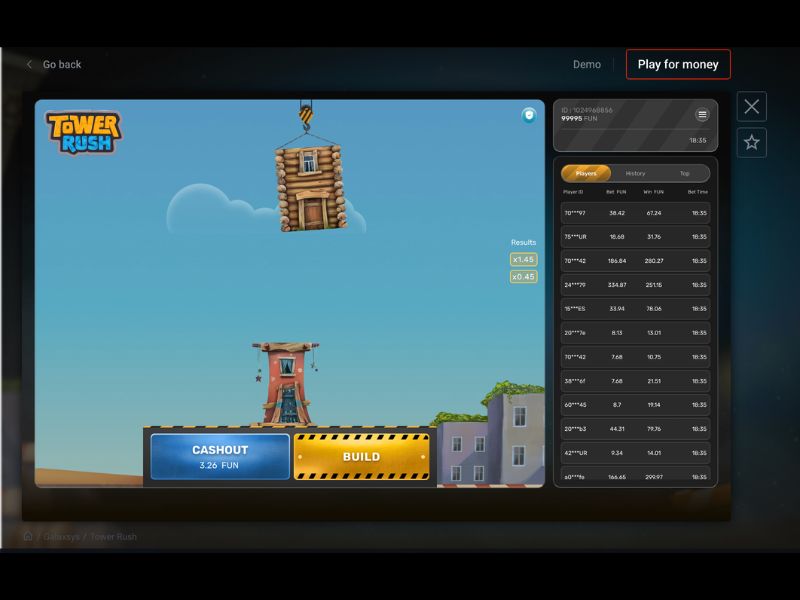This screenshot has width=800, height=600.
Task: Click the shield fairness icon
Action: [529, 115]
